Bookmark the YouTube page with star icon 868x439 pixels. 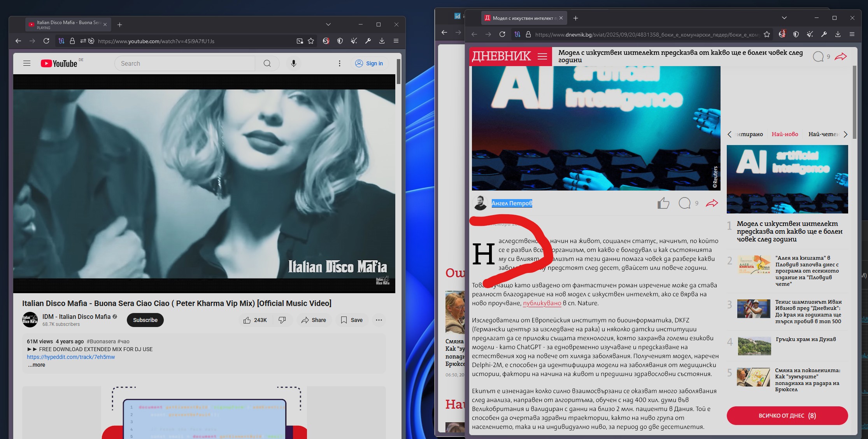[311, 41]
